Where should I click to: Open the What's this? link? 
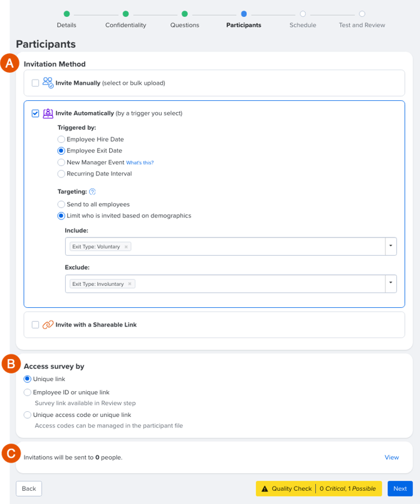(x=140, y=162)
